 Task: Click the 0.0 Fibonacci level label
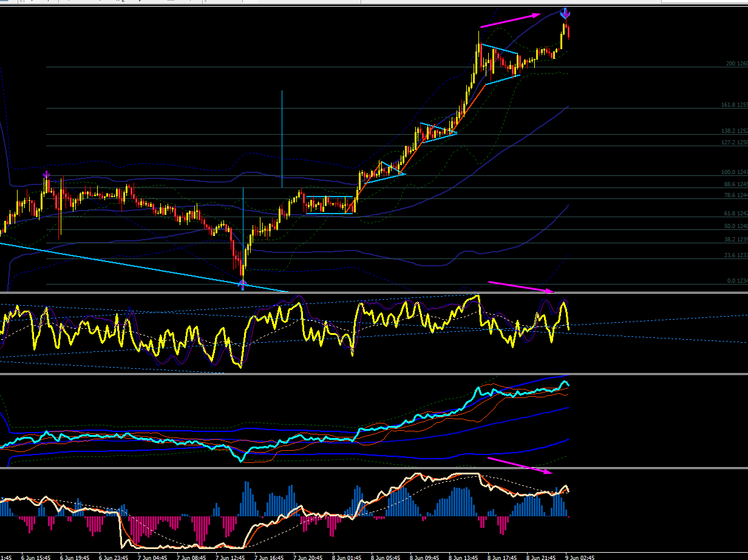[737, 281]
